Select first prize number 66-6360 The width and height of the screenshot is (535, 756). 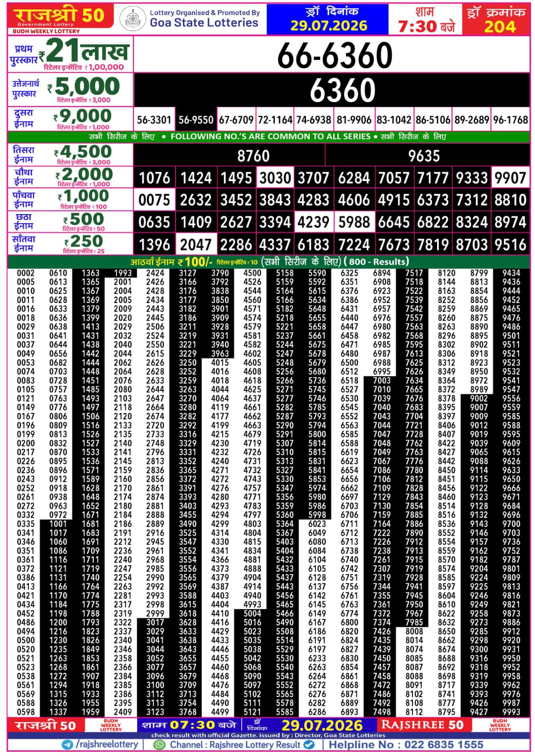[334, 55]
